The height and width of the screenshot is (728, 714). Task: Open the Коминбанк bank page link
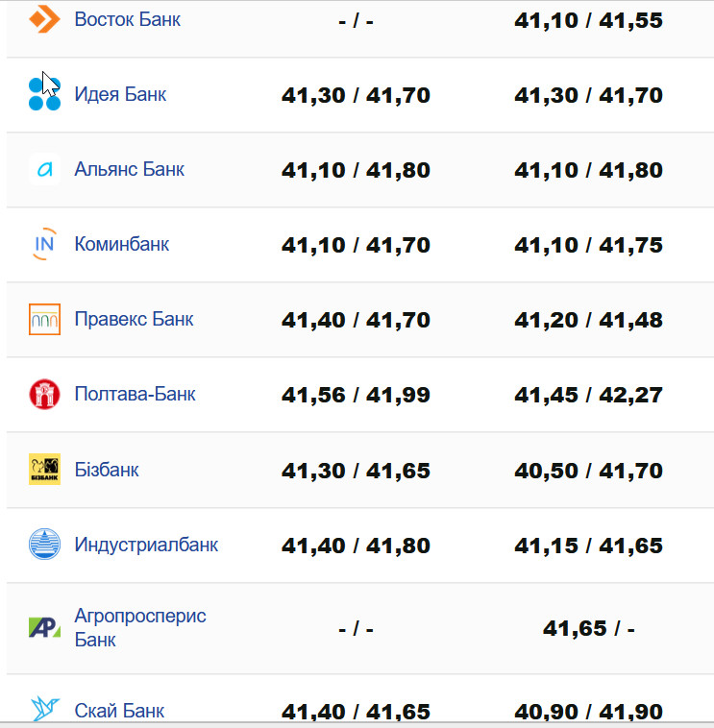[121, 244]
